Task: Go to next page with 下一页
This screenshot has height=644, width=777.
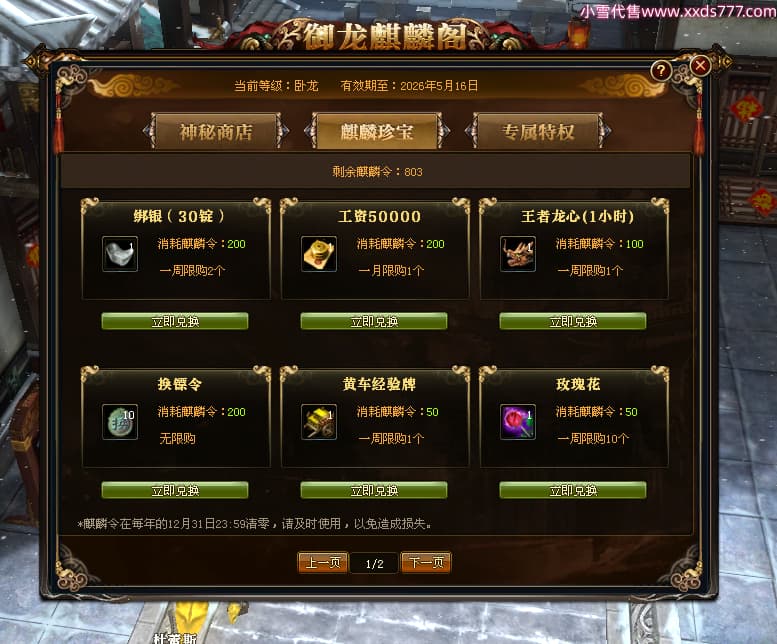Action: [x=426, y=563]
